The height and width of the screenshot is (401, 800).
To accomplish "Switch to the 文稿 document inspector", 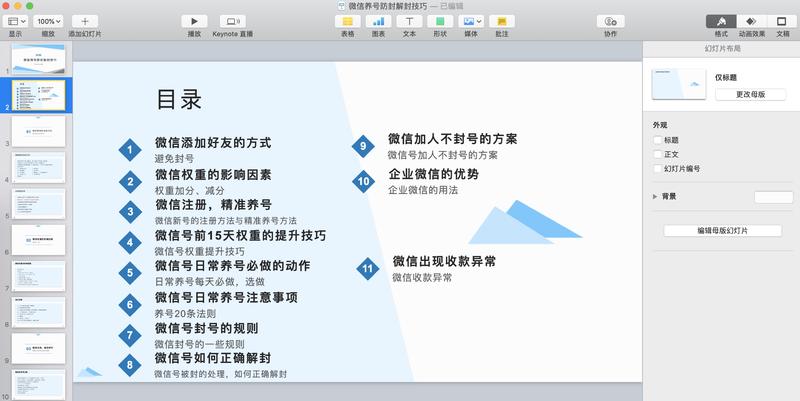I will [782, 21].
